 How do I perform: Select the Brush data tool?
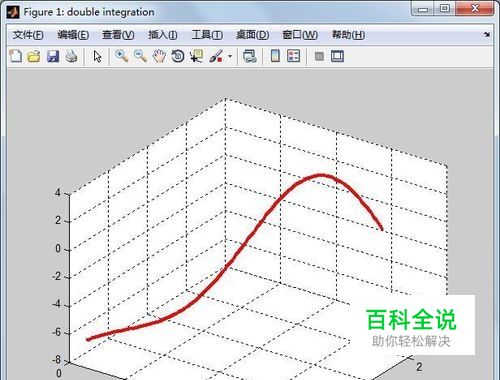pos(216,56)
